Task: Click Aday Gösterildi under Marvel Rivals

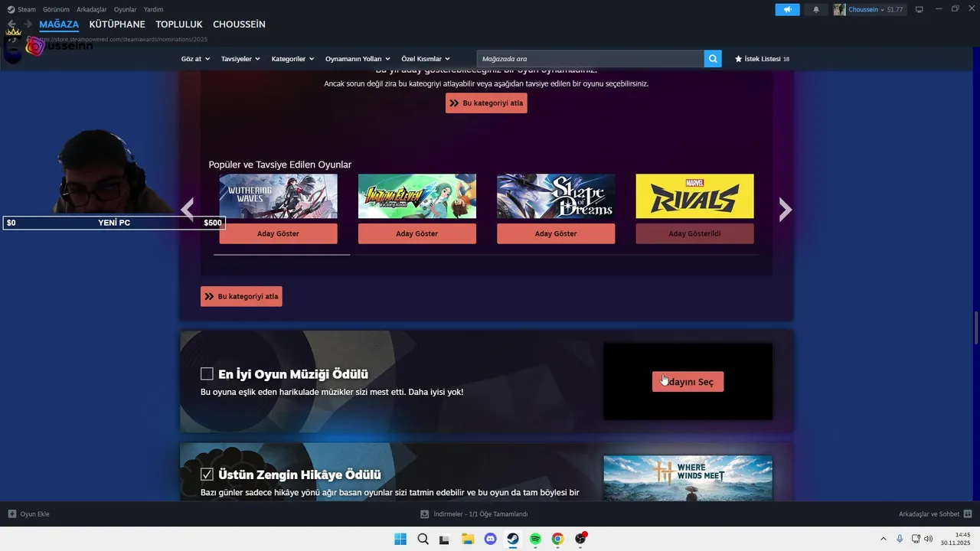Action: click(694, 233)
